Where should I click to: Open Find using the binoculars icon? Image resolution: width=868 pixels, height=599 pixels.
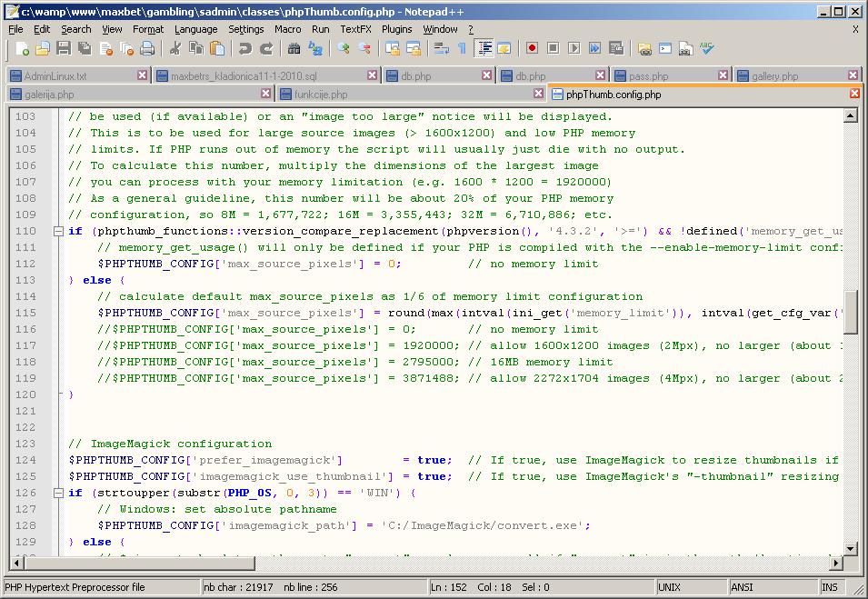(x=294, y=48)
